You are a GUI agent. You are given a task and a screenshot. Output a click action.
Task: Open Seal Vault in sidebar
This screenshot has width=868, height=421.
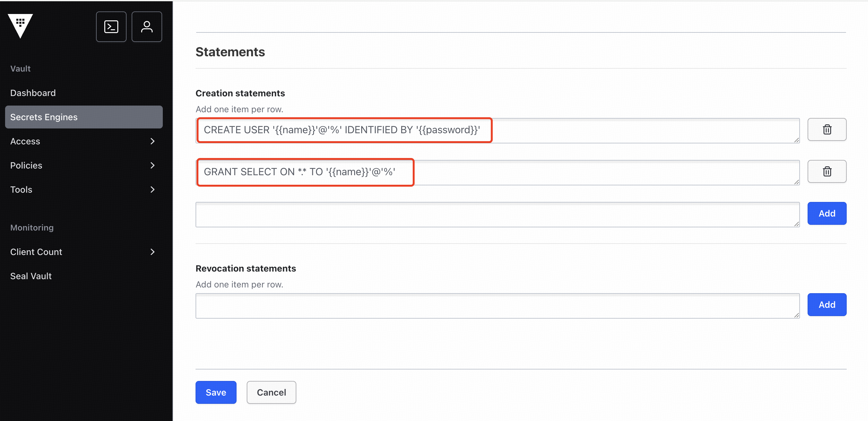(x=31, y=276)
